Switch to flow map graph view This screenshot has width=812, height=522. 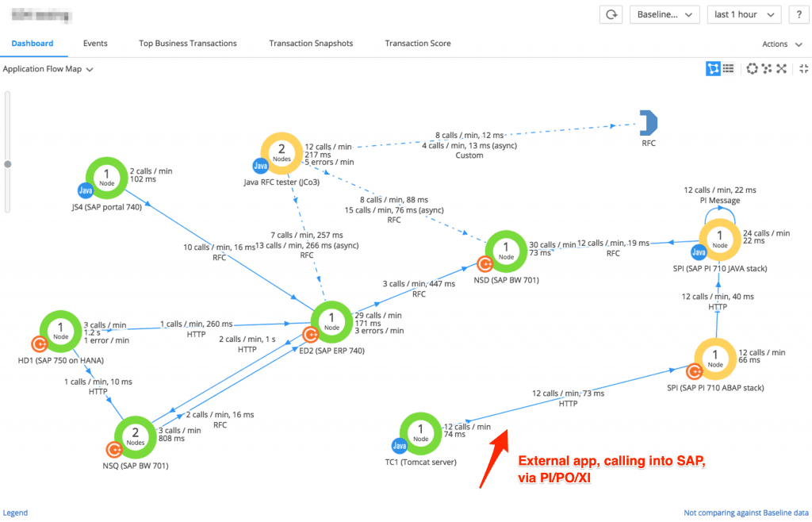coord(714,69)
